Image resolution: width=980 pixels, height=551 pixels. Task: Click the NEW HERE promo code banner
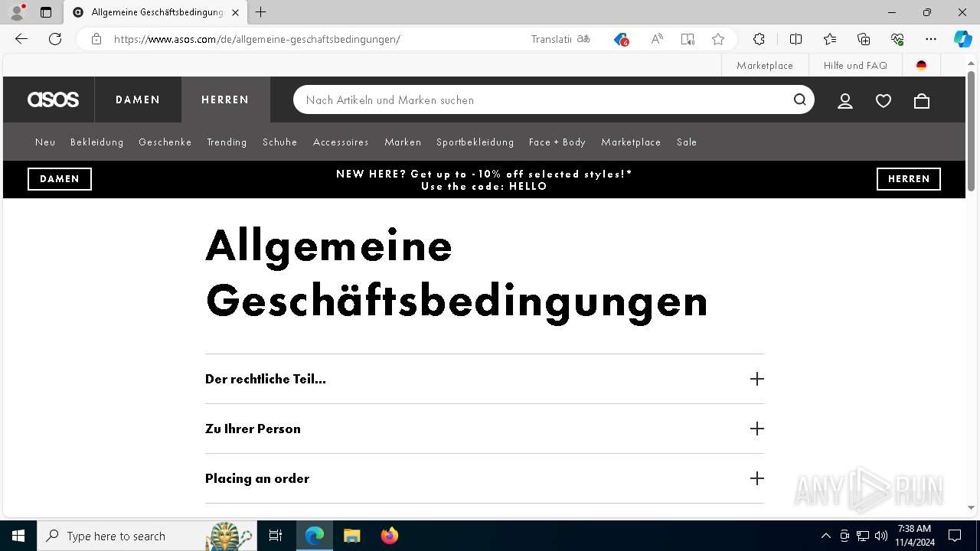click(484, 180)
